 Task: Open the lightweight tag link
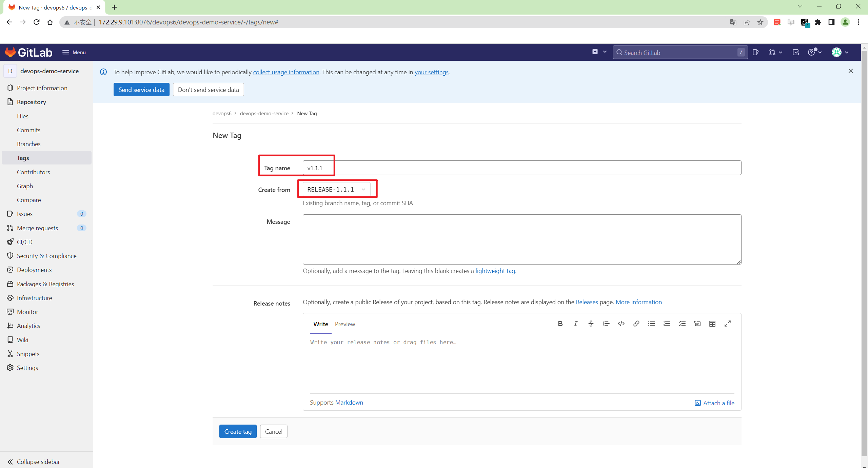click(495, 271)
